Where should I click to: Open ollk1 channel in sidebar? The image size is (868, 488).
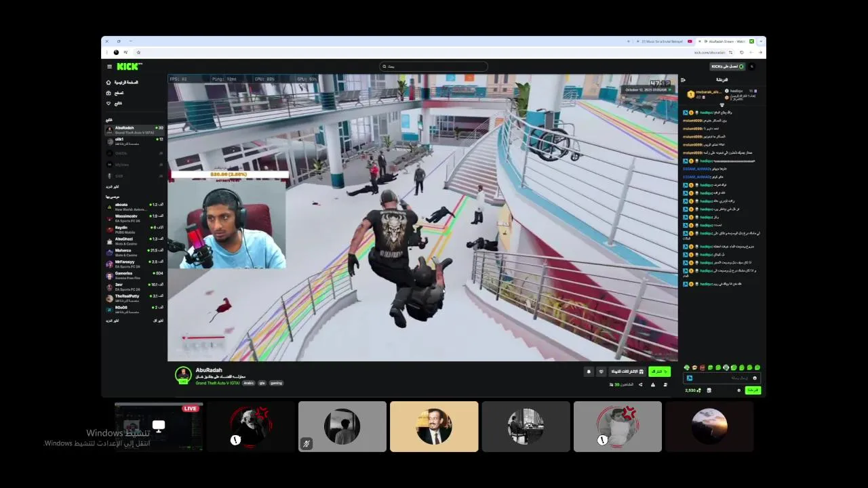[135, 141]
